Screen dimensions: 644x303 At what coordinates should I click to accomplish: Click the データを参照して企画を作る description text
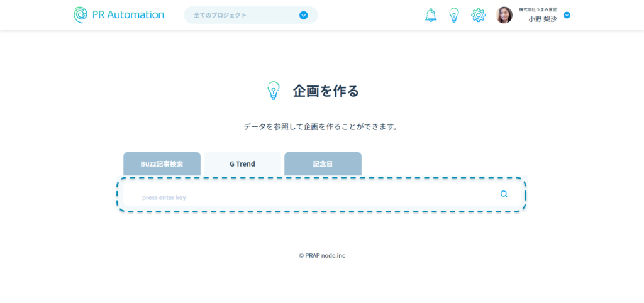point(321,126)
